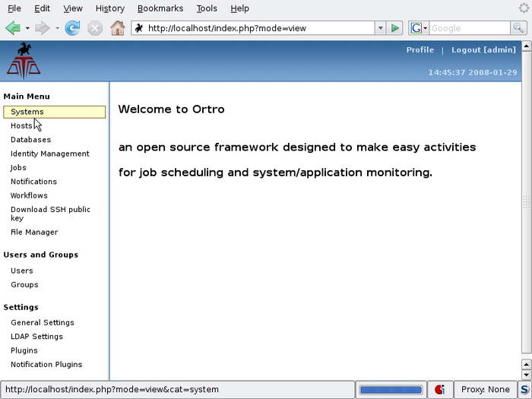Click the blue page loading progress bar
532x399 pixels.
(391, 390)
